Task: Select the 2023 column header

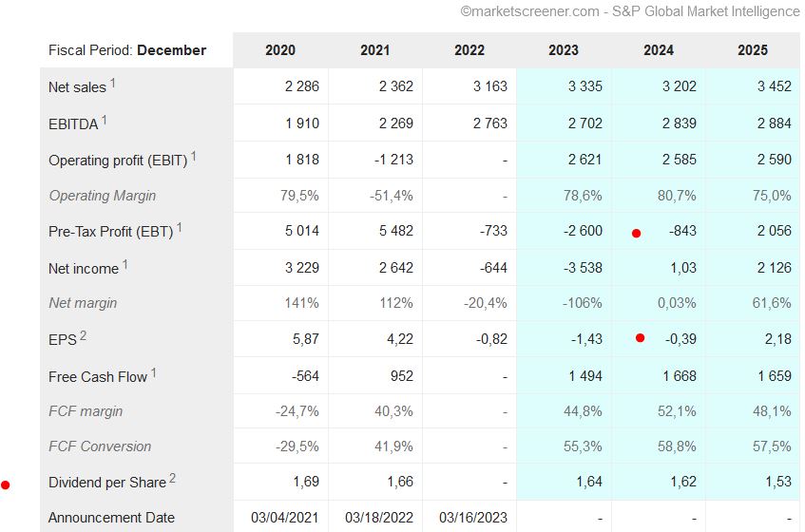Action: (x=564, y=50)
